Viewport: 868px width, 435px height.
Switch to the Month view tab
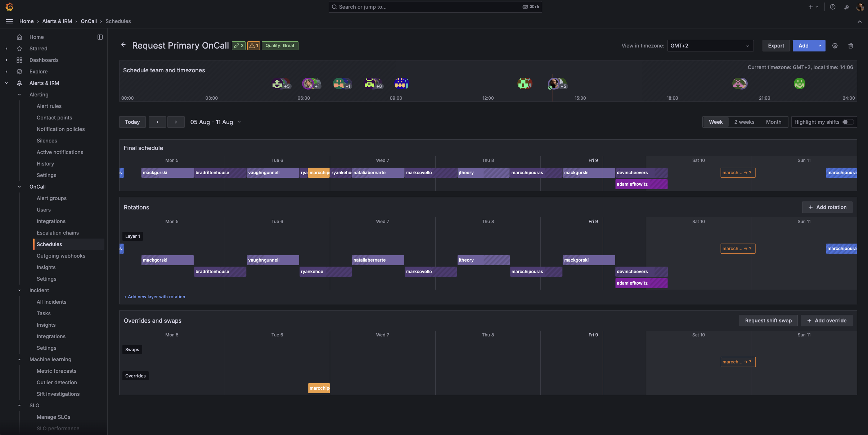pos(774,122)
